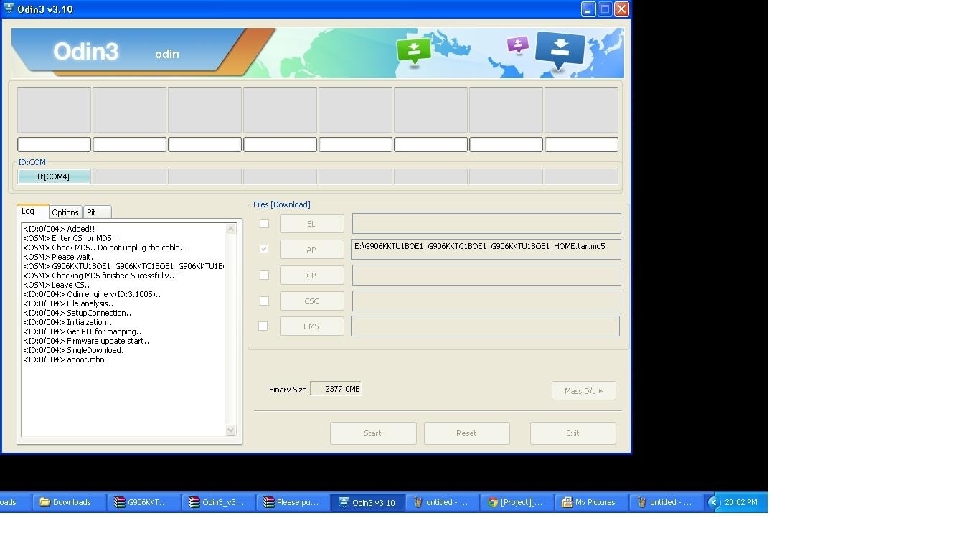Open first 'untitled' taskbar item

[443, 502]
